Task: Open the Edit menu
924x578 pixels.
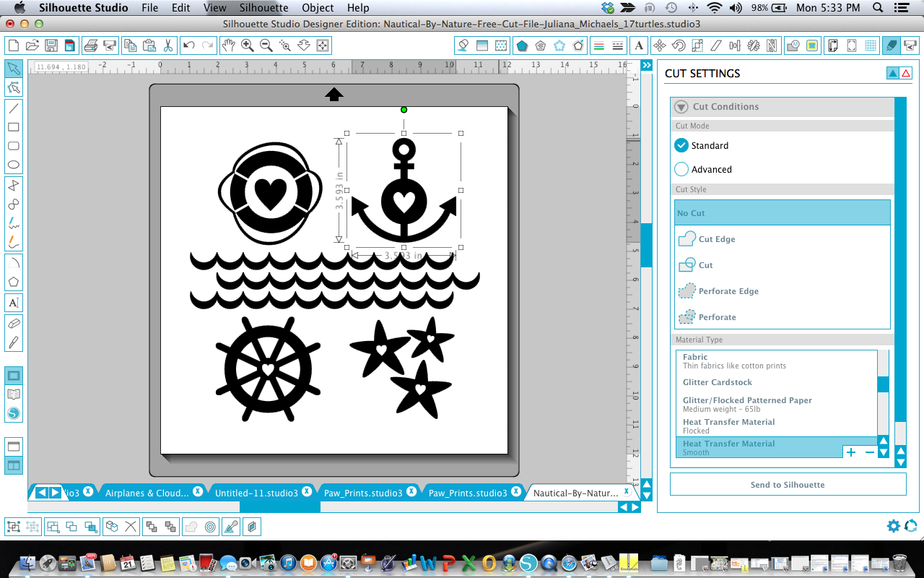Action: pos(181,8)
